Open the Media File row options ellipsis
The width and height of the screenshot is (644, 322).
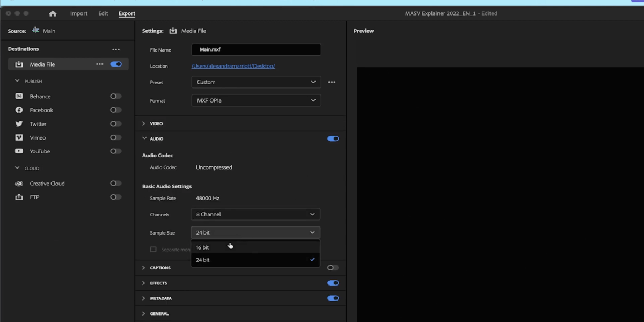(x=100, y=64)
